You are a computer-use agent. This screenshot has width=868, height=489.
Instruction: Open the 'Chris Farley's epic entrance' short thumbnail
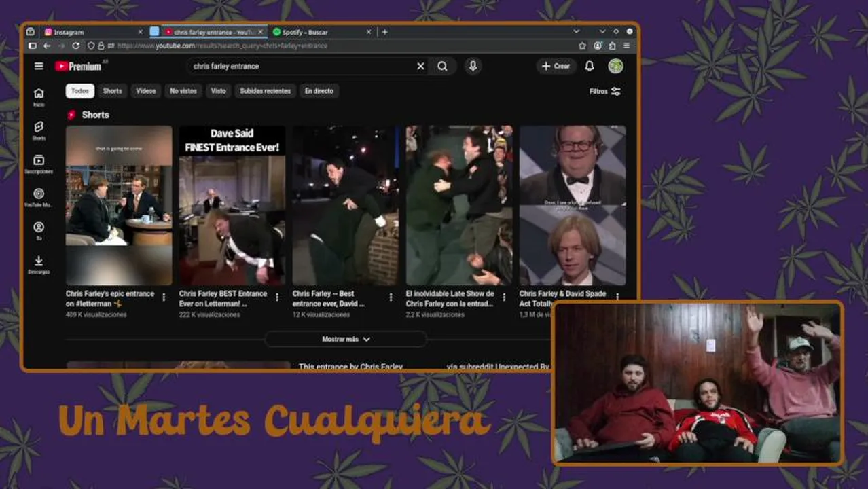click(119, 205)
